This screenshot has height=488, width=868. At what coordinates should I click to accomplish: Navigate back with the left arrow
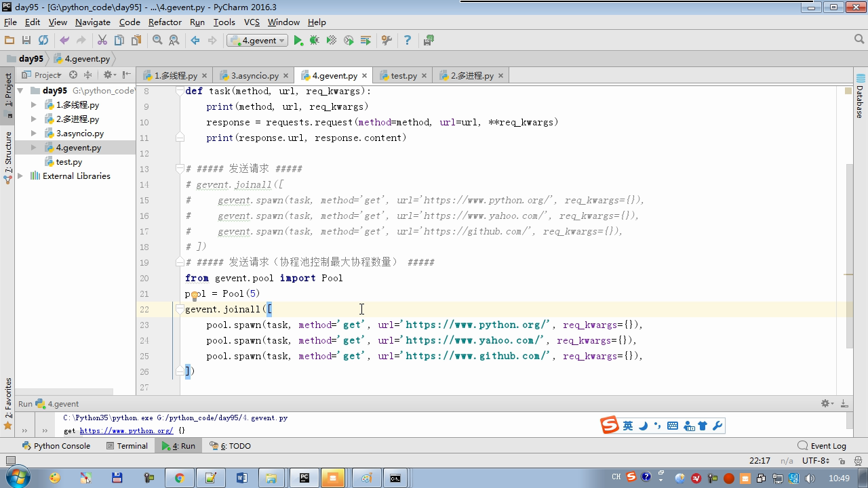tap(195, 41)
